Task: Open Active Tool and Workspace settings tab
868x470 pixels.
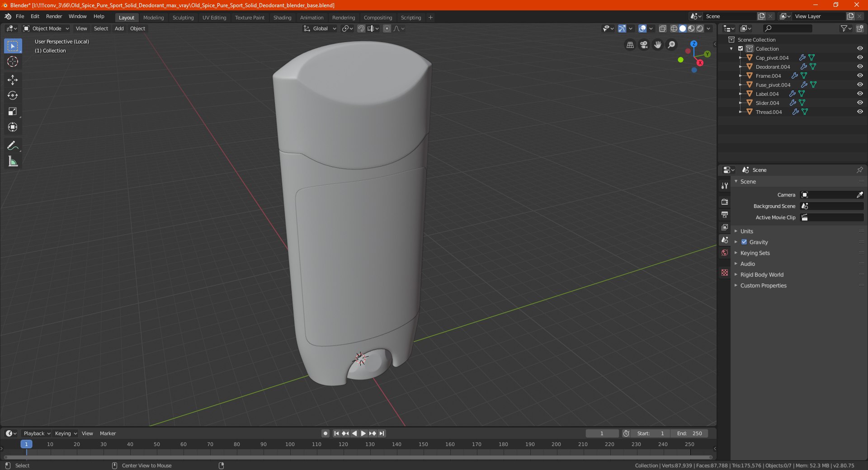Action: pyautogui.click(x=725, y=185)
